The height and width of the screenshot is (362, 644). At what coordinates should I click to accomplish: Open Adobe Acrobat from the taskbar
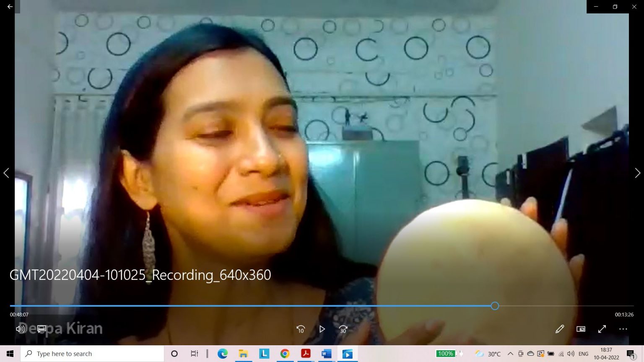[306, 354]
